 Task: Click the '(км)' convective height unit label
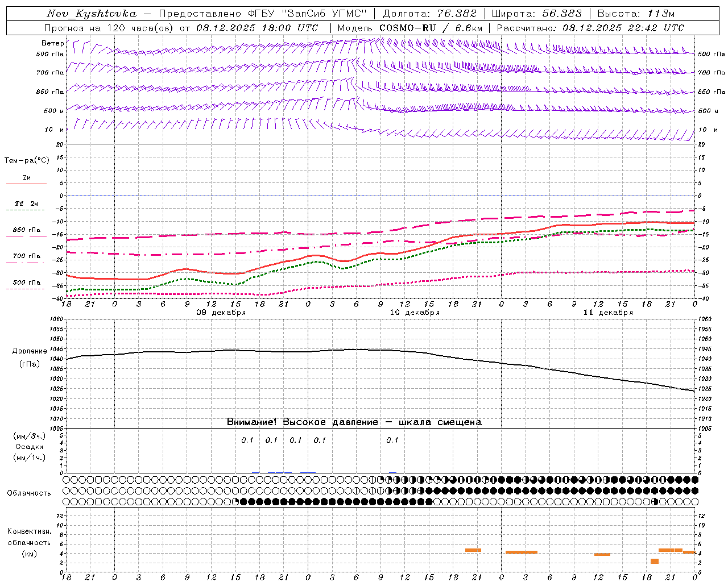[30, 554]
